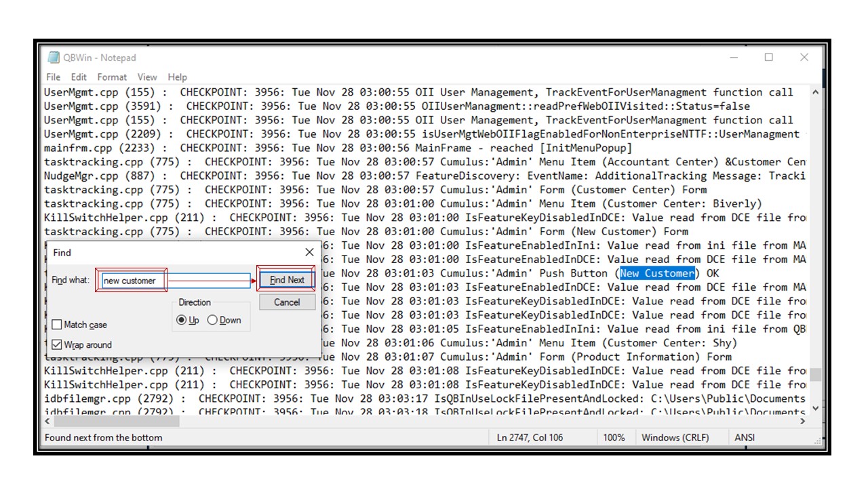This screenshot has height=488, width=868.
Task: Click '(Product Information) Form' in the log
Action: (651, 357)
